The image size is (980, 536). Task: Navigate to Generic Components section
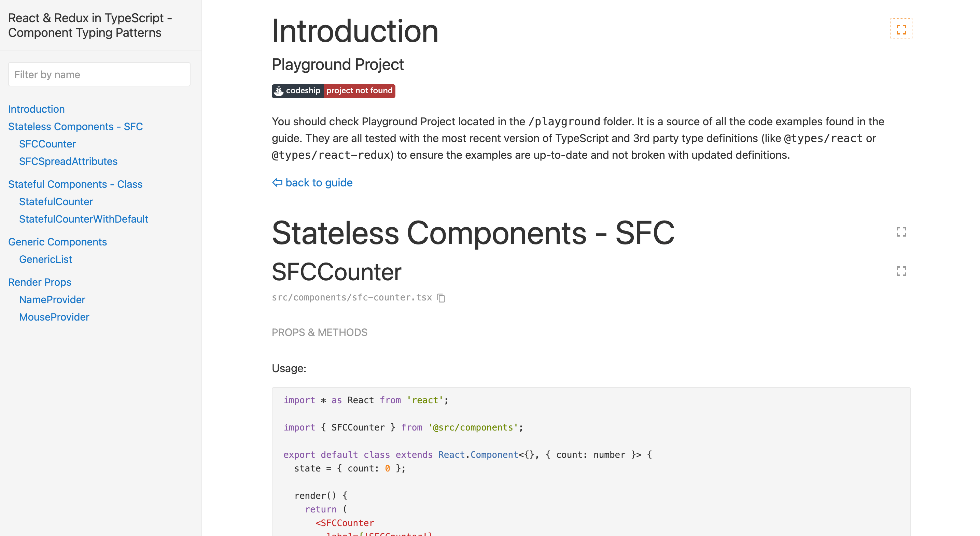[57, 242]
